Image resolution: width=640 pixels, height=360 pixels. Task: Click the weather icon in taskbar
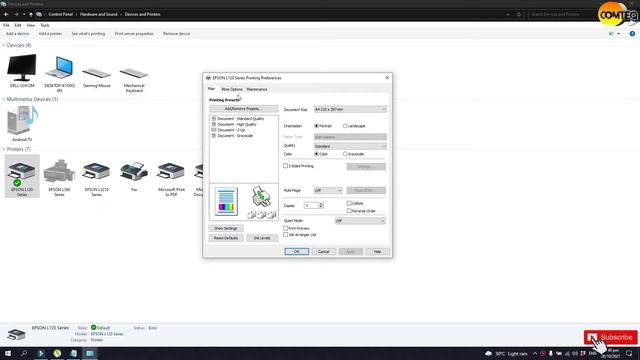pos(489,353)
